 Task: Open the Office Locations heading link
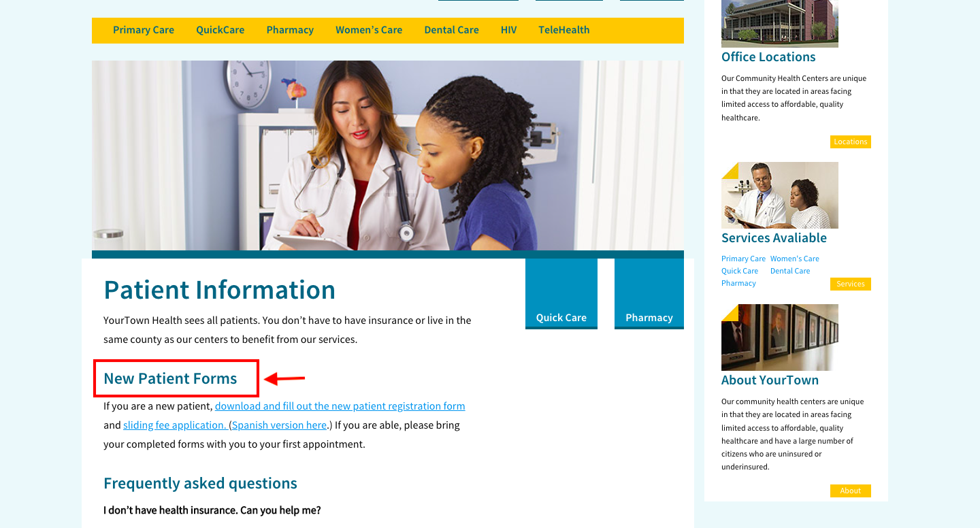768,57
